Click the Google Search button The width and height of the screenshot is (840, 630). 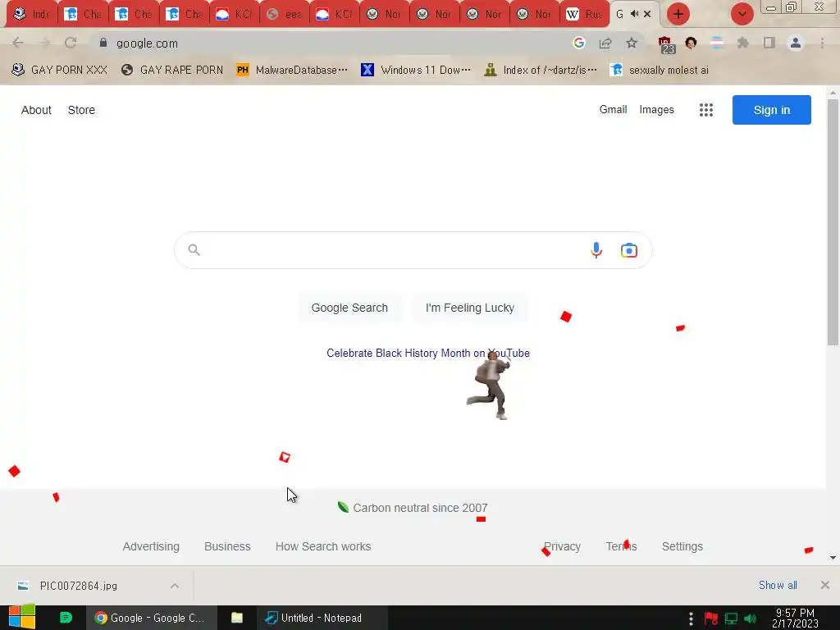point(349,308)
